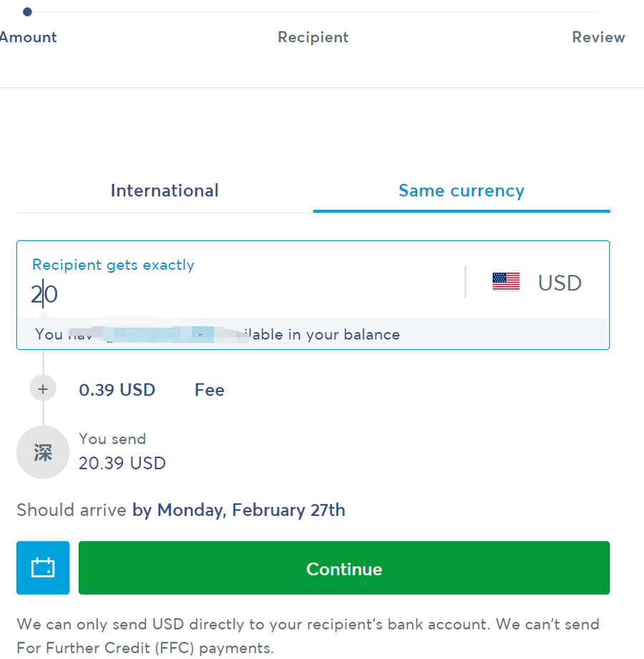Screen dimensions: 644x659
Task: Select the Amount step dot on progress bar
Action: [x=27, y=11]
